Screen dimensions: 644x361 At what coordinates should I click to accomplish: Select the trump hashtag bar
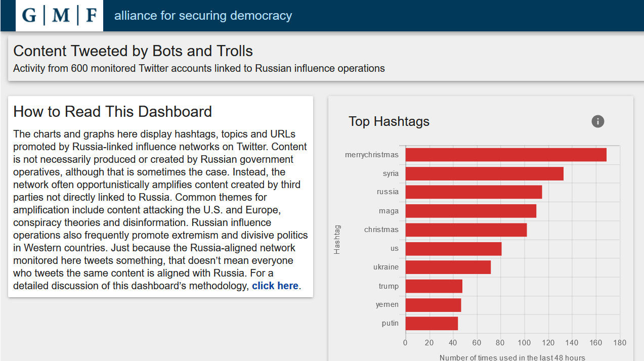click(434, 286)
